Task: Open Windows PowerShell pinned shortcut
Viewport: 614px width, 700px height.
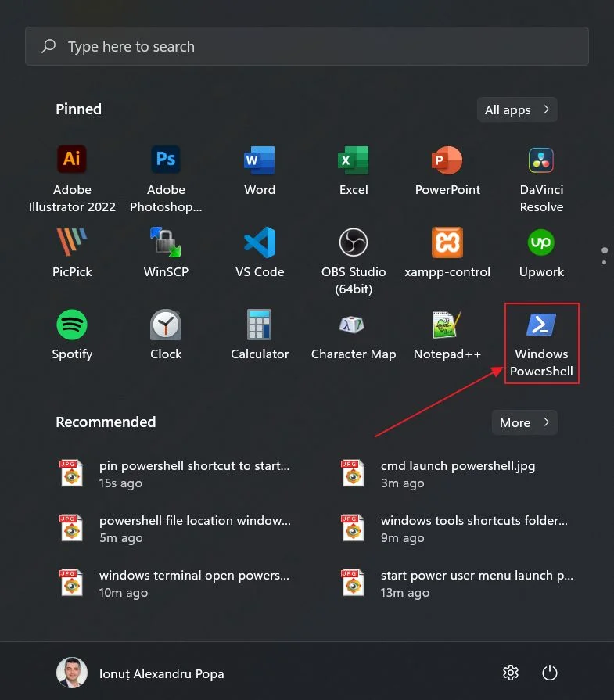Action: (x=541, y=343)
